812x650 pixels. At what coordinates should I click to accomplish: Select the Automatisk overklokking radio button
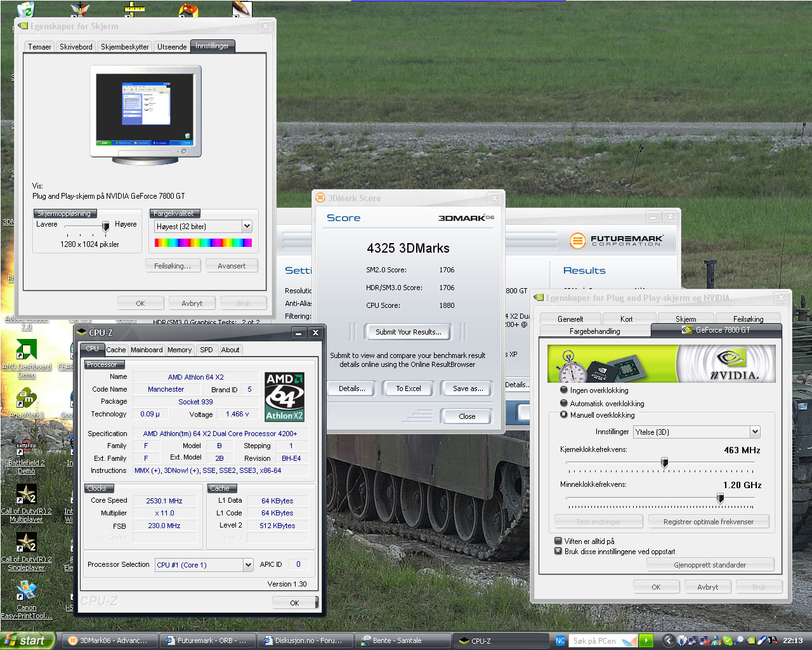point(564,403)
